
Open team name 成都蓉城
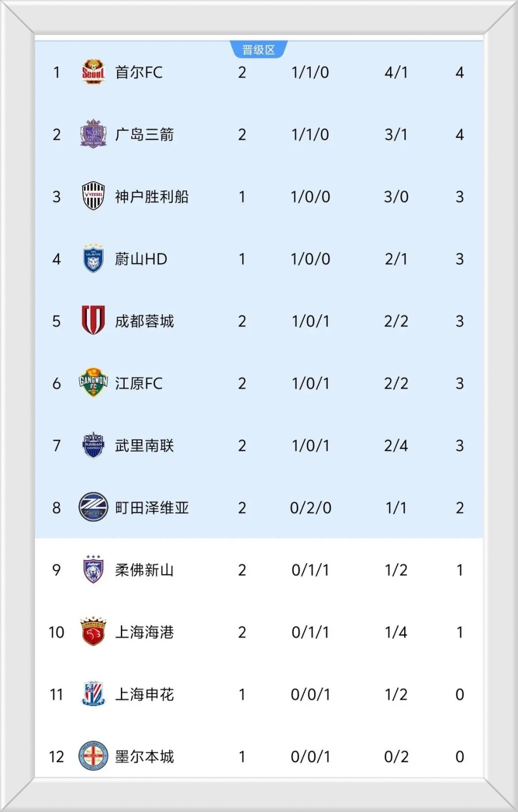(144, 321)
